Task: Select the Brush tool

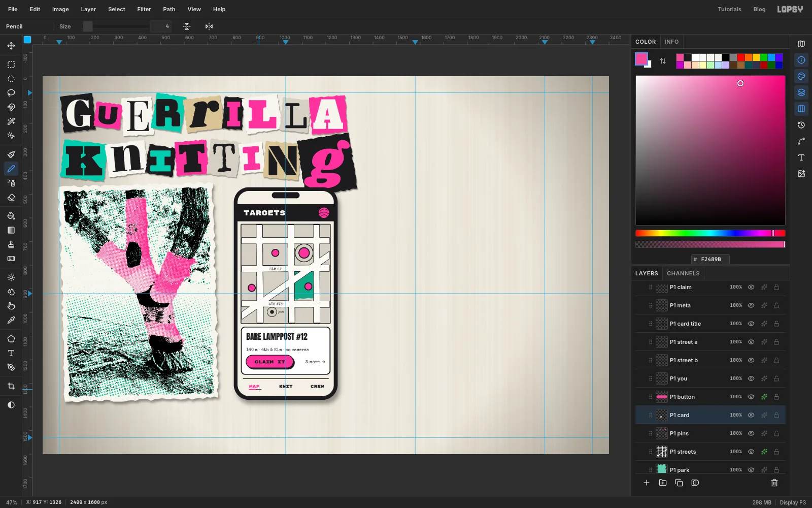Action: pos(11,154)
